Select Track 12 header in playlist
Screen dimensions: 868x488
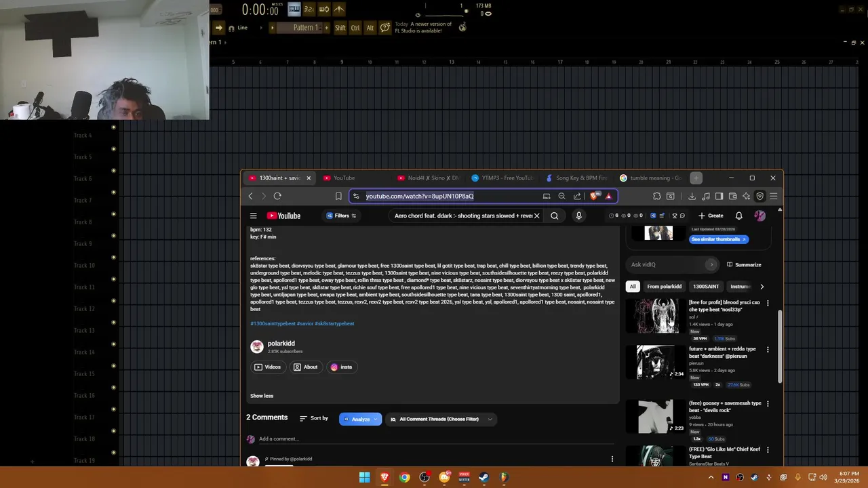(84, 308)
